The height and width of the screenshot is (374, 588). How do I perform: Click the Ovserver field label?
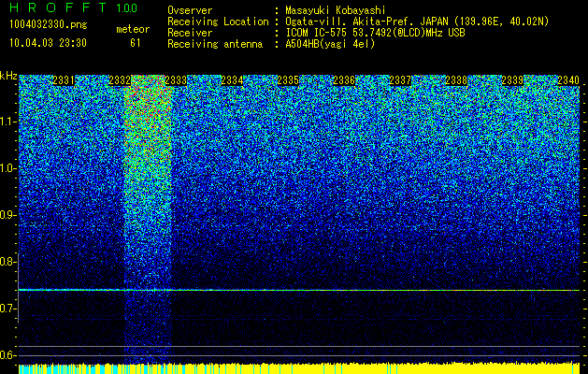click(x=190, y=10)
